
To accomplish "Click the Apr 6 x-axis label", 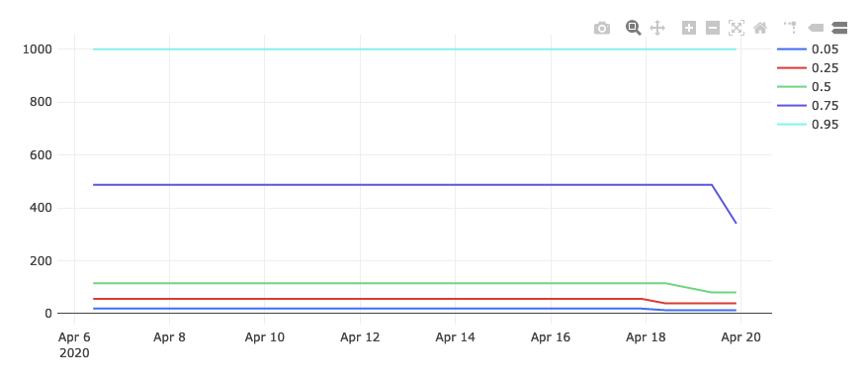I will 74,336.
